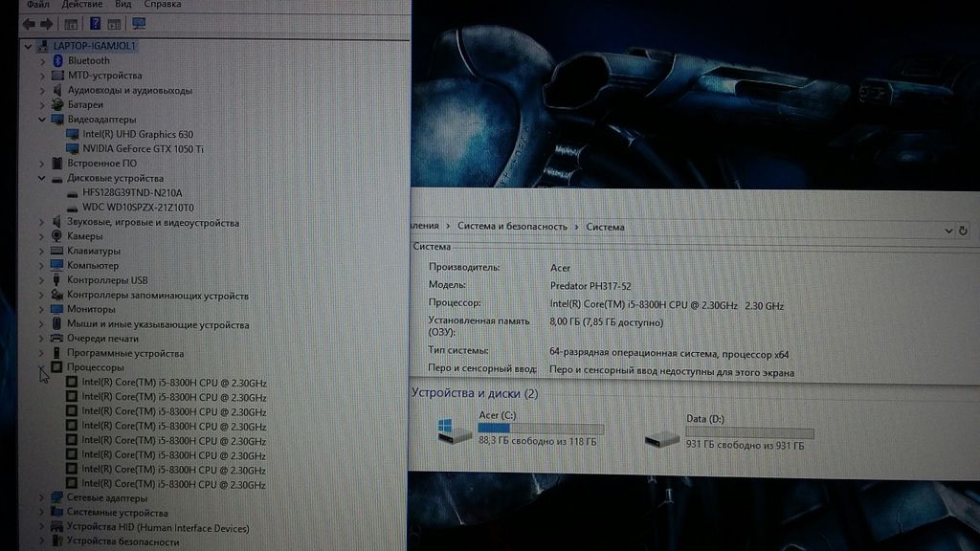Expand Аудиовходы и аудиовыходы category
Image resolution: width=980 pixels, height=551 pixels.
coord(42,91)
